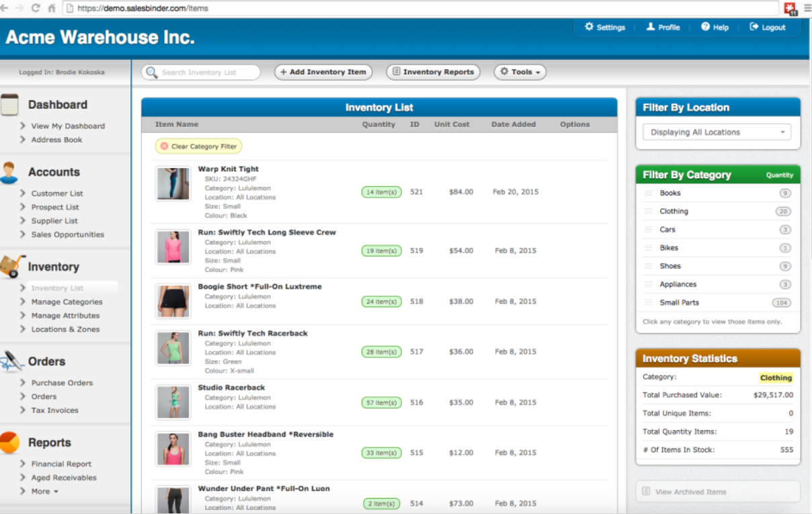Viewport: 812px width, 514px height.
Task: Open the Displaying All Locations dropdown
Action: 717,132
